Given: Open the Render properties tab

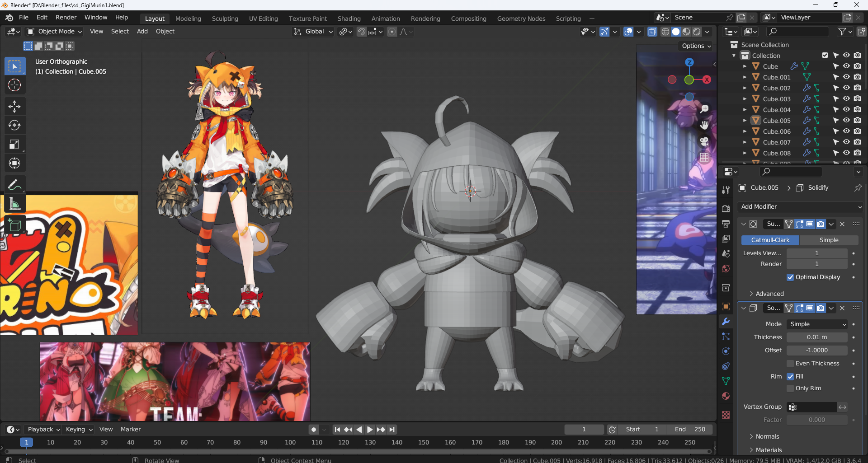Looking at the screenshot, I should coord(726,209).
